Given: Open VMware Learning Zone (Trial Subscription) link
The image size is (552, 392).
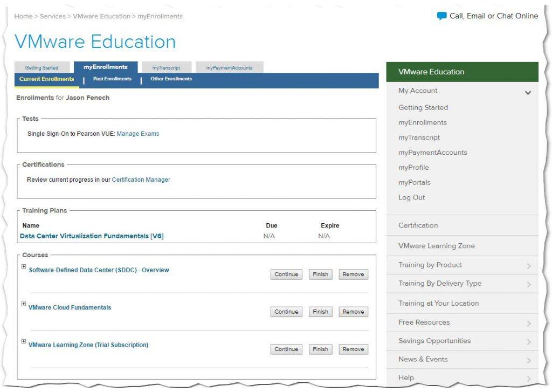Looking at the screenshot, I should 88,345.
